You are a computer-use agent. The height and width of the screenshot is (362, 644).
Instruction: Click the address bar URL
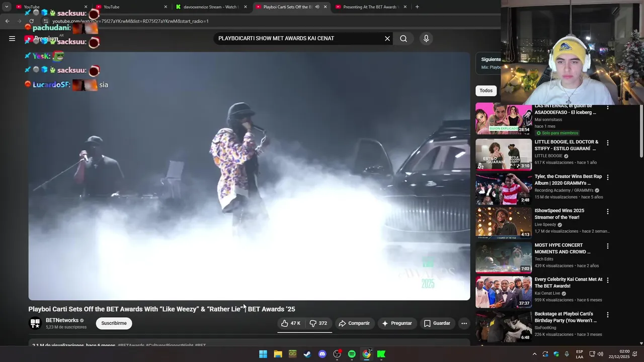[x=130, y=21]
